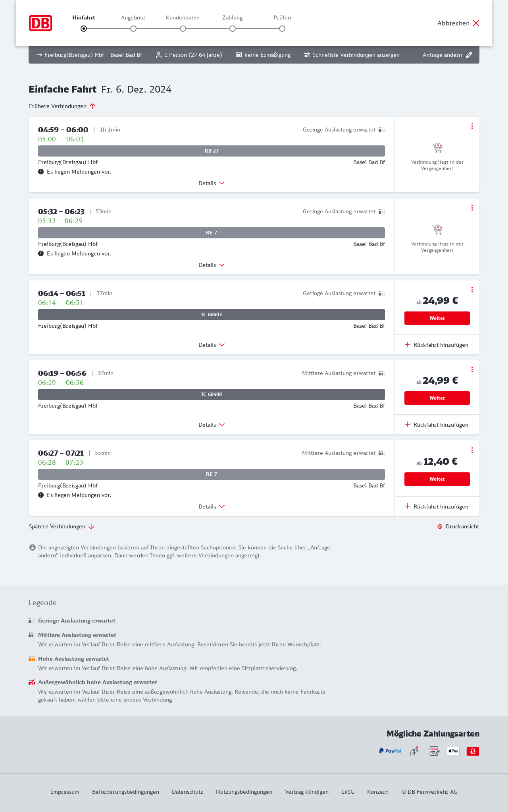Click the PayPal payment icon
Image resolution: width=508 pixels, height=812 pixels.
pos(390,751)
